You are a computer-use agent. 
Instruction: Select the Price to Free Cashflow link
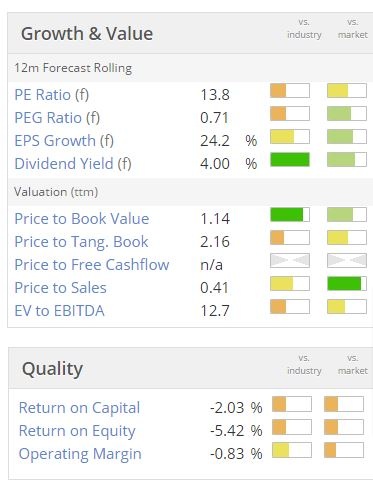pyautogui.click(x=92, y=265)
